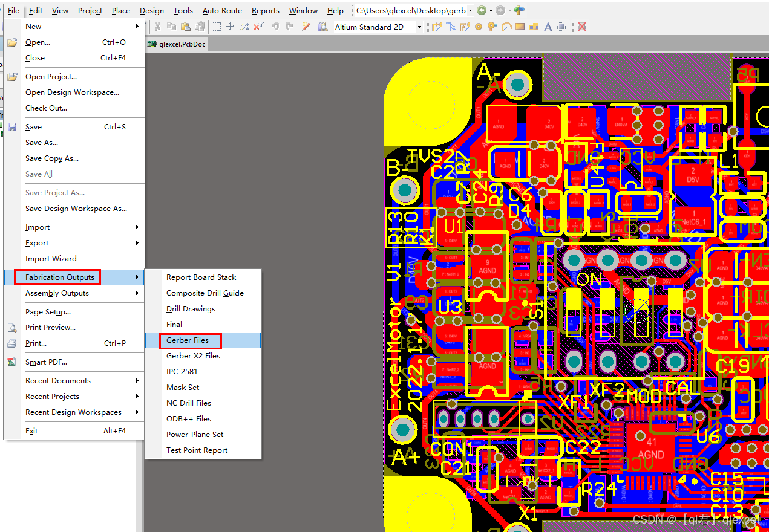The image size is (769, 532).
Task: Choose Open... in the File menu
Action: [74, 42]
